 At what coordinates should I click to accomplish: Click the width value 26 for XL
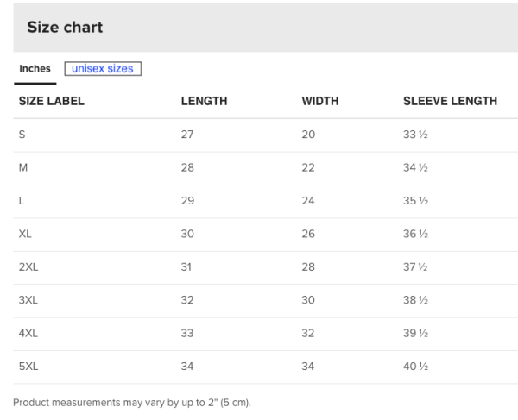pyautogui.click(x=308, y=234)
